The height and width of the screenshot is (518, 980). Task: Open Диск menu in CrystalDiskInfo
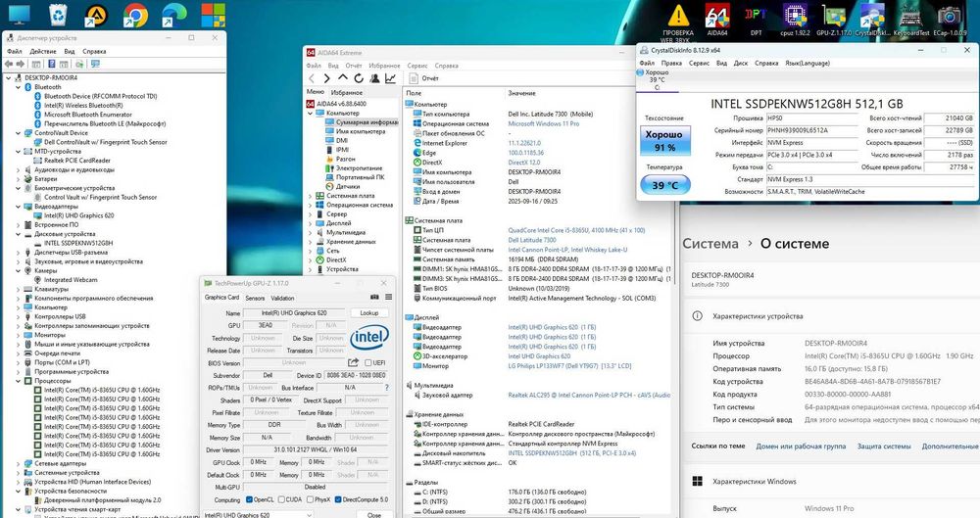(741, 63)
